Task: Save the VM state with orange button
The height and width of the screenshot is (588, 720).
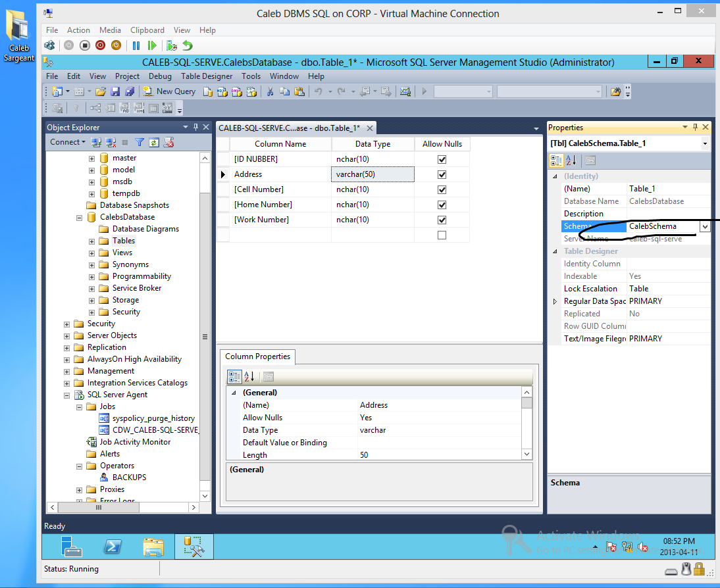Action: coord(116,45)
